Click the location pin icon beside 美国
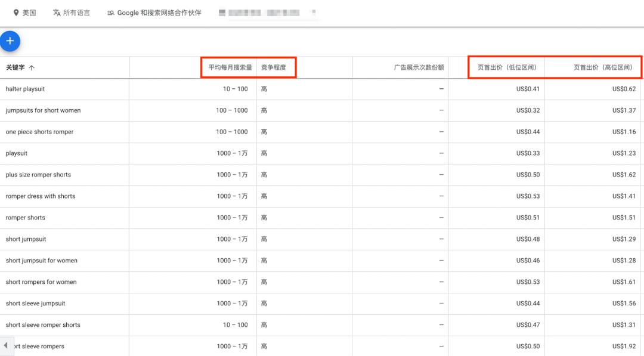 coord(16,11)
